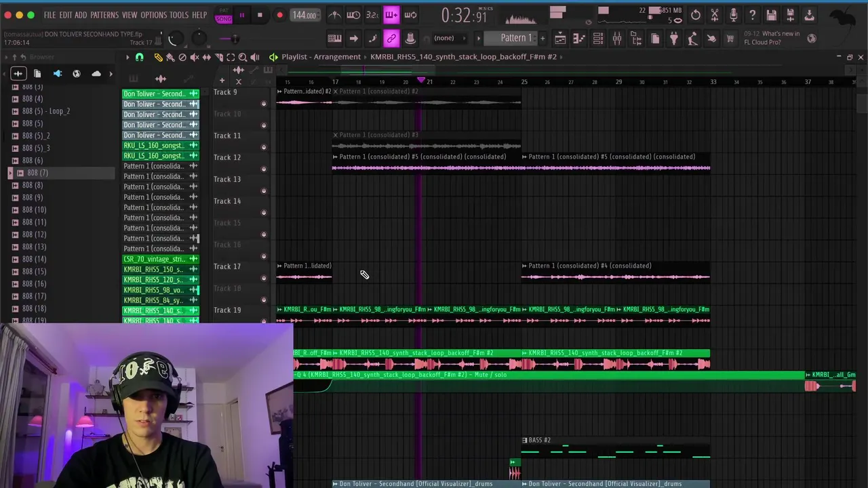
Task: Click the tempo 144.000 field
Action: (x=304, y=15)
